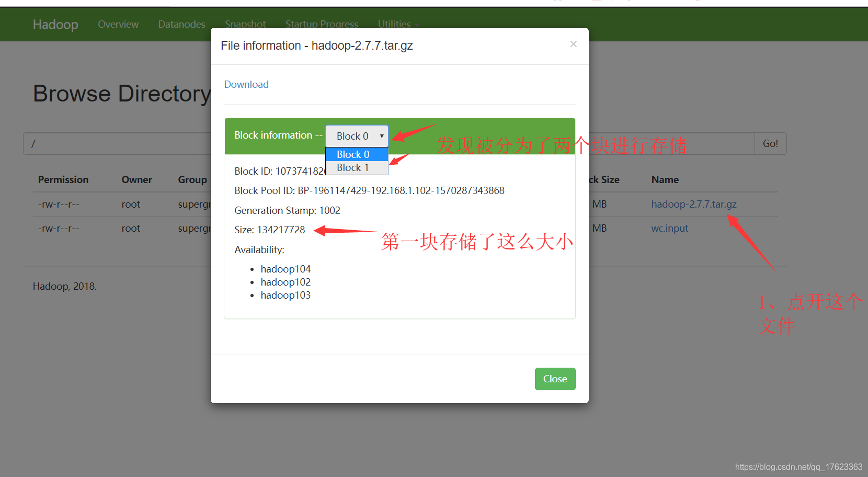This screenshot has height=477, width=868.
Task: Open the wc.input file link
Action: pos(669,228)
